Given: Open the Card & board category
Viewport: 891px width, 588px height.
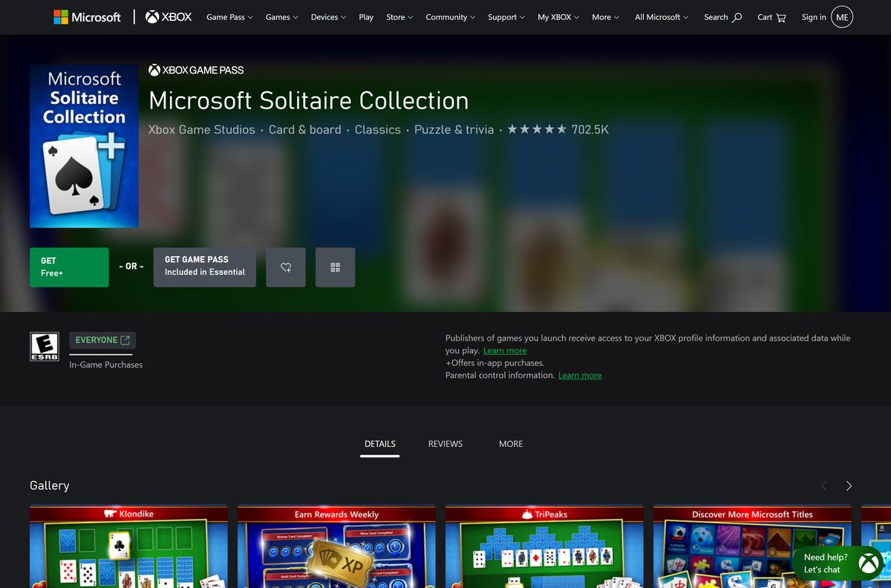Looking at the screenshot, I should (x=304, y=129).
